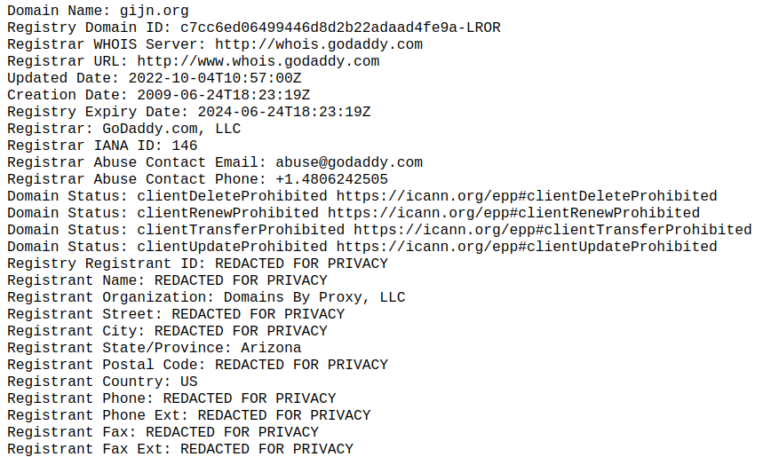Click the Registry Domain ID value ending LROR
This screenshot has height=457, width=771.
tap(340, 28)
